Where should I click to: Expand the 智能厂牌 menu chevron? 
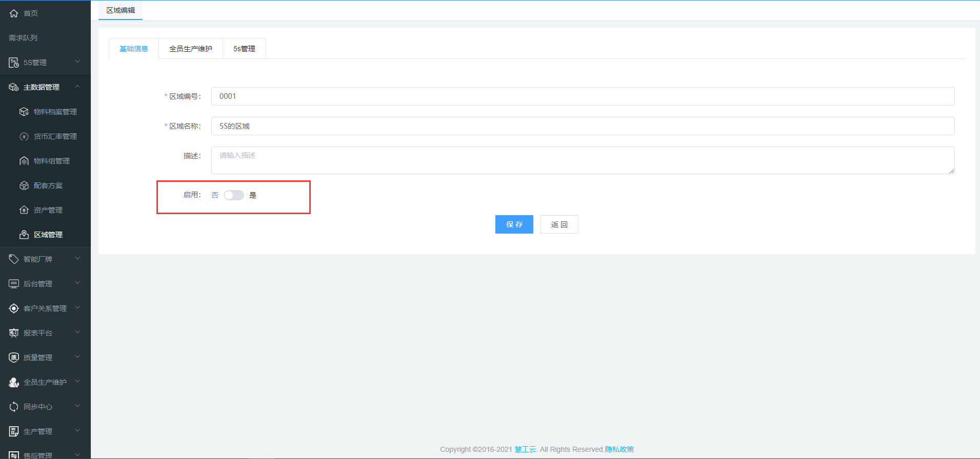(x=77, y=259)
